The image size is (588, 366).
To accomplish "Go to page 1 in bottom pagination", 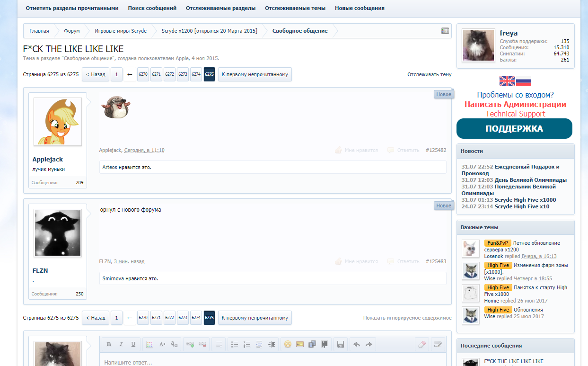I will click(x=116, y=318).
